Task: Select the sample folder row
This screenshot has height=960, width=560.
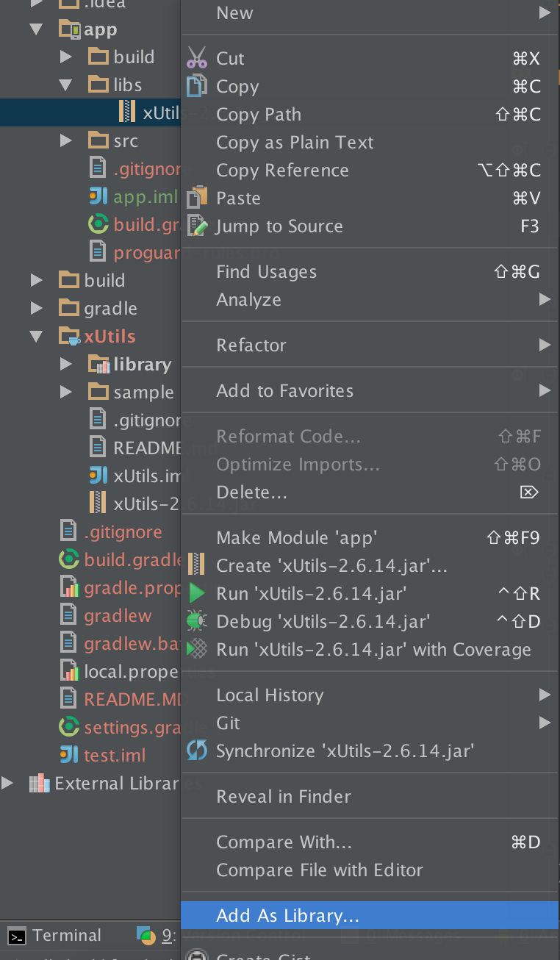Action: click(x=90, y=393)
